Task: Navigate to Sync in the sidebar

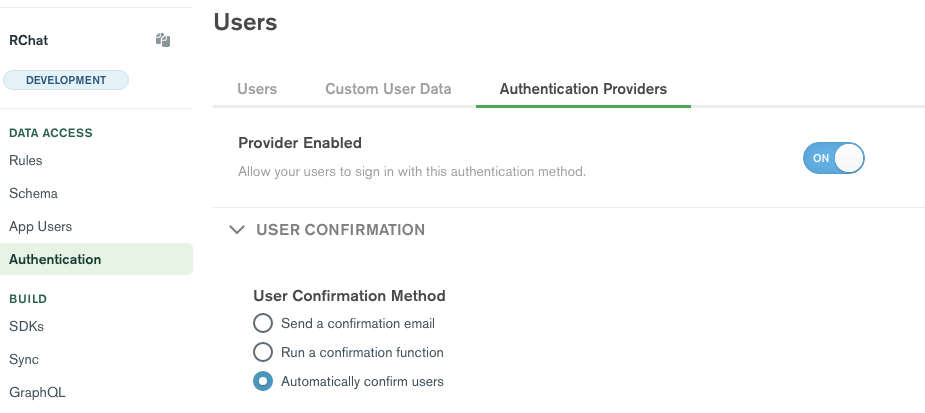Action: pos(24,359)
